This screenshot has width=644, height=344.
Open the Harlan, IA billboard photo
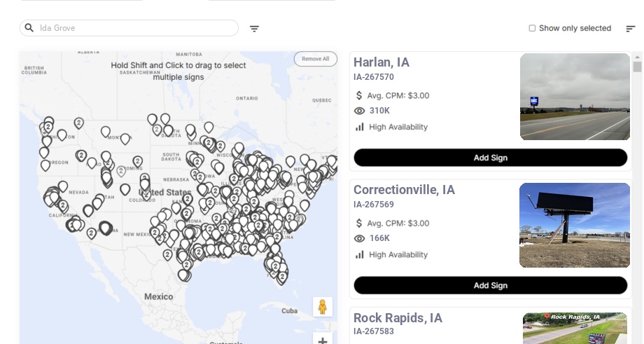click(575, 97)
